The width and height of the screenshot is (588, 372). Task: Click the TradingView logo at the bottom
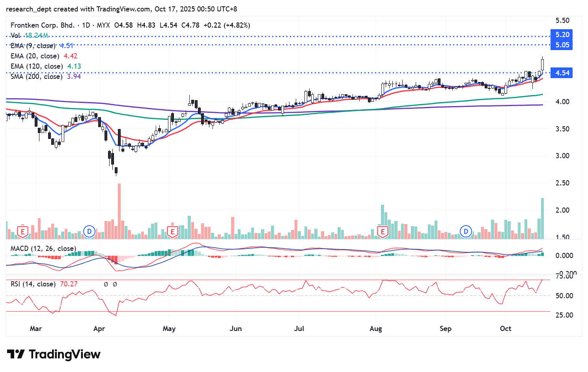point(54,354)
